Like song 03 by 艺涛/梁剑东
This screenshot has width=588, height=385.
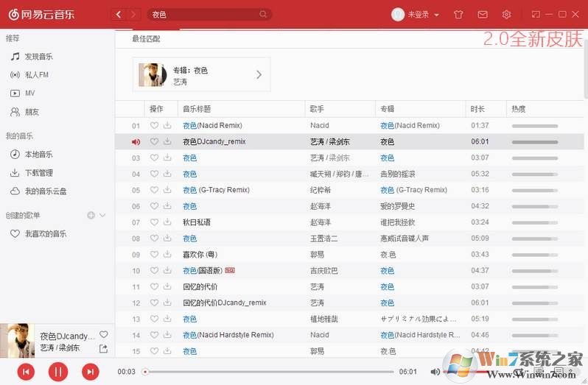point(154,158)
